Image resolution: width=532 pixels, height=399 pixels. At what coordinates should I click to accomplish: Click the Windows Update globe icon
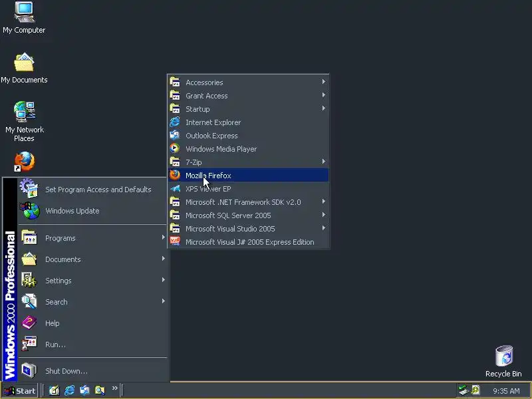[30, 210]
